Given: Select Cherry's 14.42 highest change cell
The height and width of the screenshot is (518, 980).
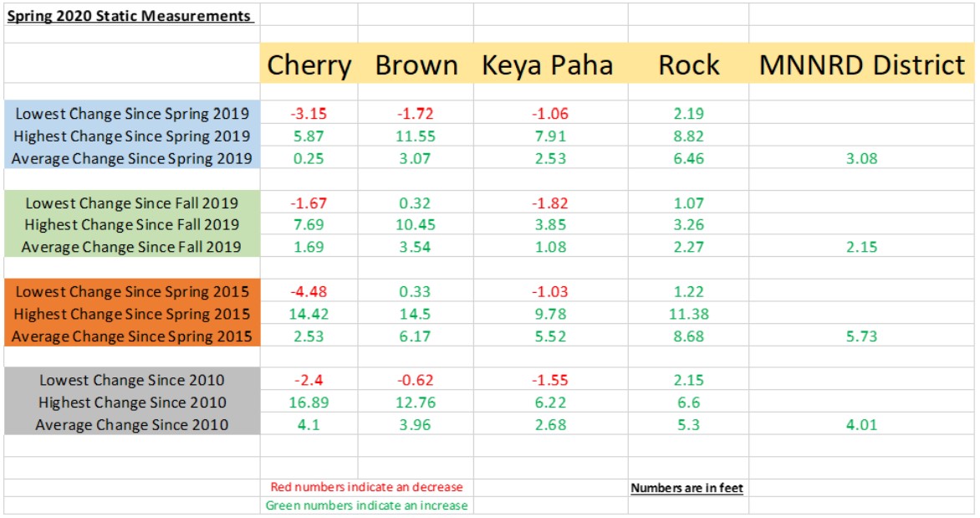Looking at the screenshot, I should tap(309, 314).
